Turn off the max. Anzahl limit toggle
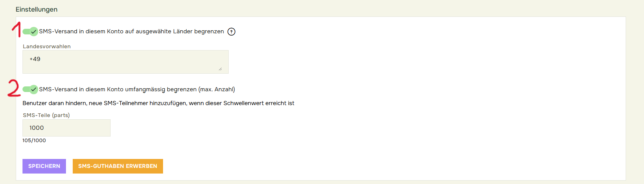 click(30, 89)
